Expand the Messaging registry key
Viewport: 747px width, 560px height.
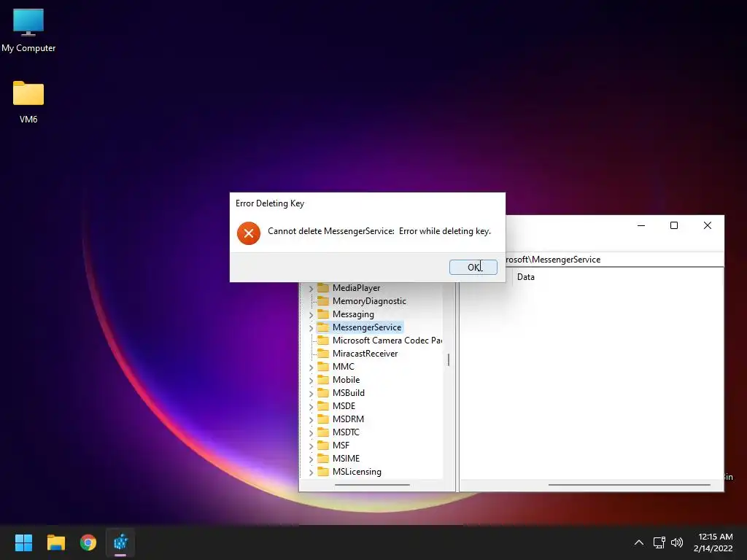pos(311,315)
